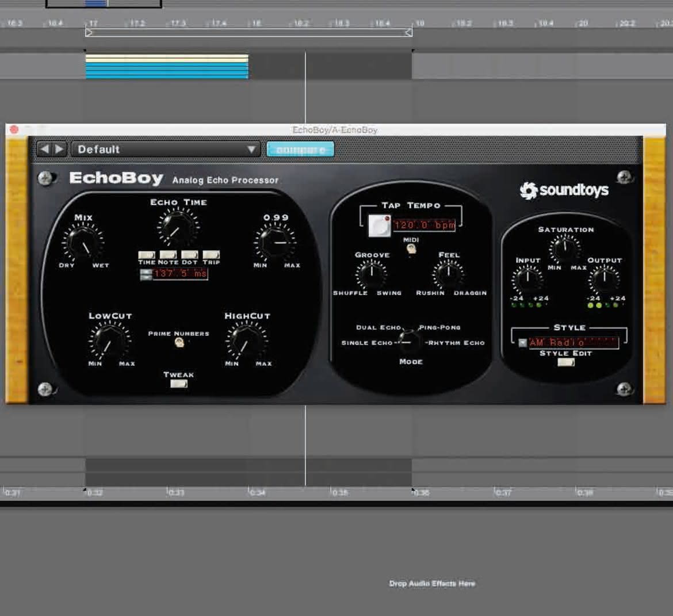Image resolution: width=673 pixels, height=616 pixels.
Task: Click the 137.5 ms echo time field
Action: pyautogui.click(x=180, y=274)
